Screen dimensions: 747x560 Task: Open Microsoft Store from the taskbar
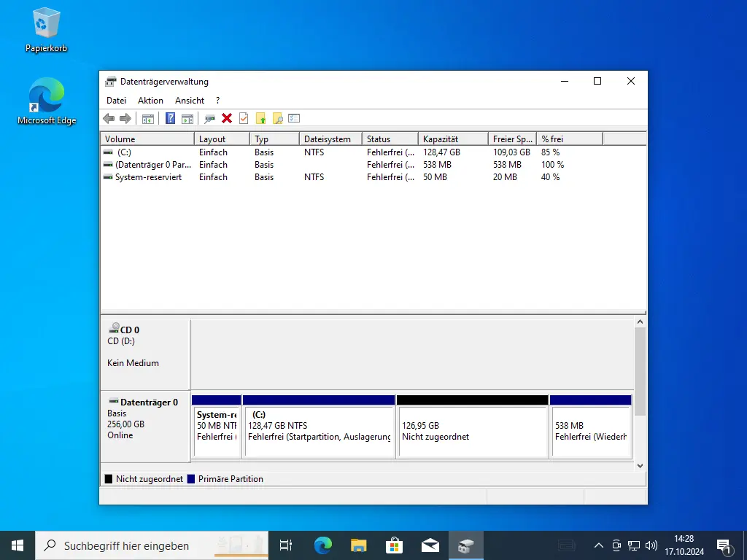tap(394, 545)
